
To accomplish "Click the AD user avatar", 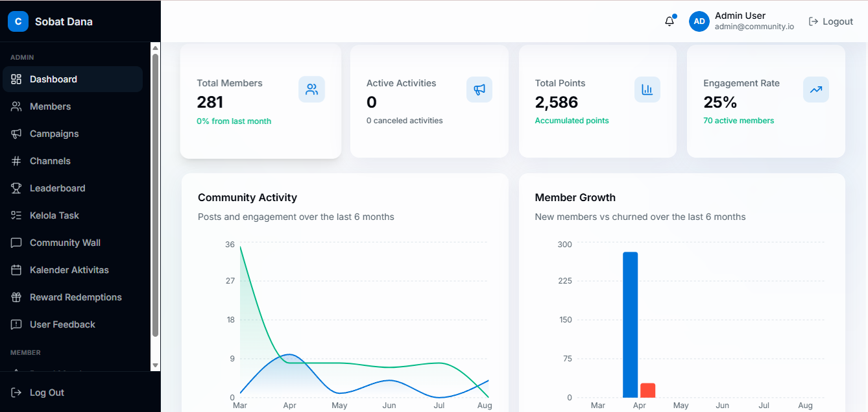I will [699, 21].
